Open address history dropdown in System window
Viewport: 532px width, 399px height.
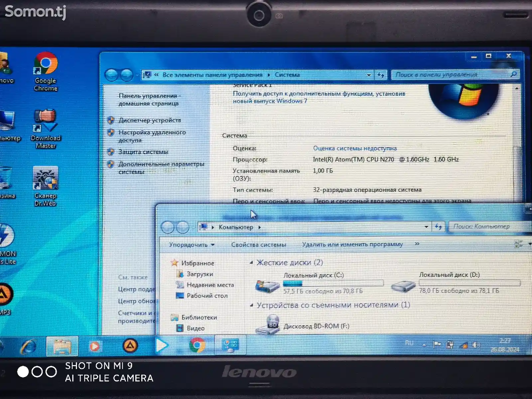[x=368, y=75]
